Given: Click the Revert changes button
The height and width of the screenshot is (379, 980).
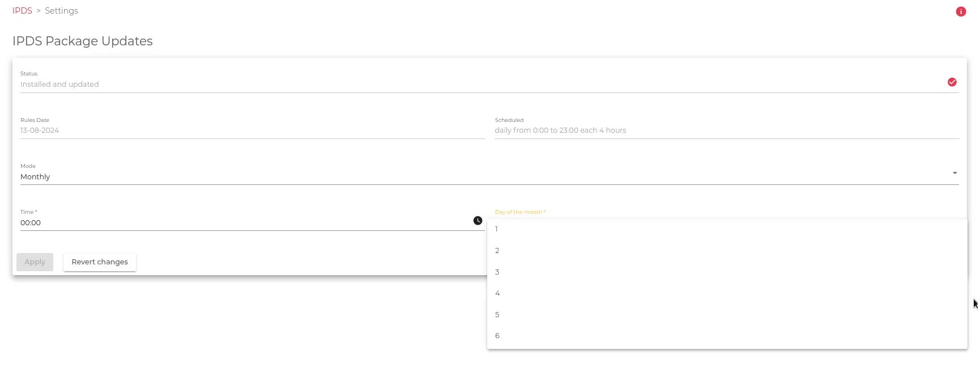Looking at the screenshot, I should (x=100, y=262).
